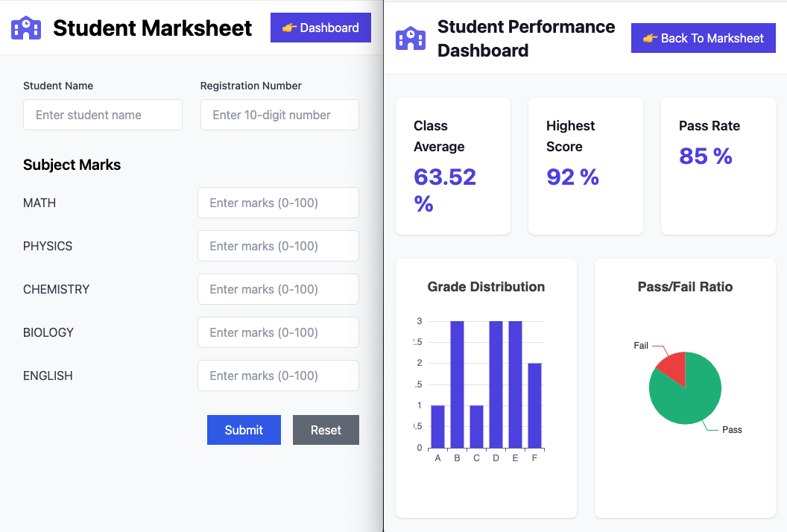The image size is (787, 532).
Task: Click the finger icon on Back To Marksheet button
Action: 651,37
